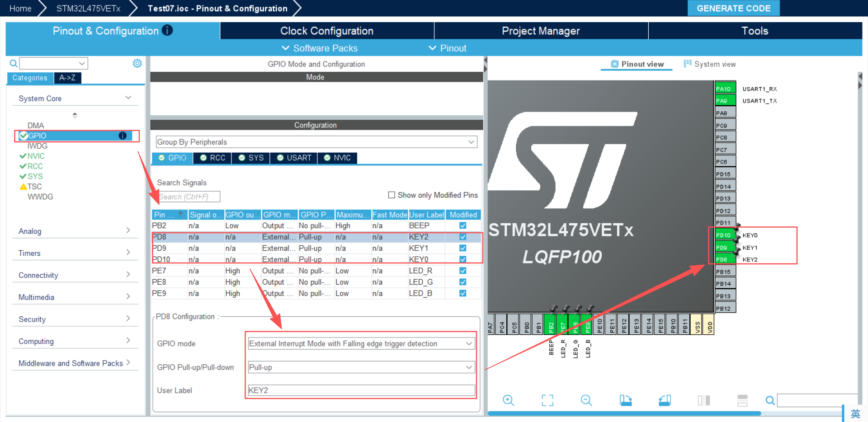This screenshot has height=422, width=868.
Task: Sort table by the Pin column header
Action: coord(170,215)
